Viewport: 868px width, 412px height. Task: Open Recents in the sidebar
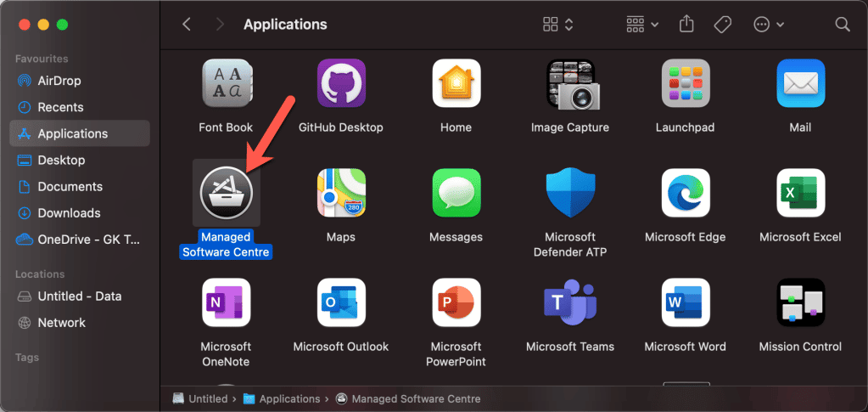pos(80,107)
